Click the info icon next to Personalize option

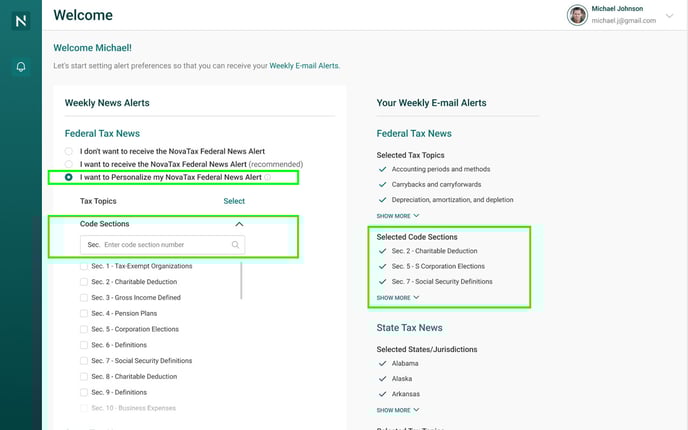click(268, 177)
